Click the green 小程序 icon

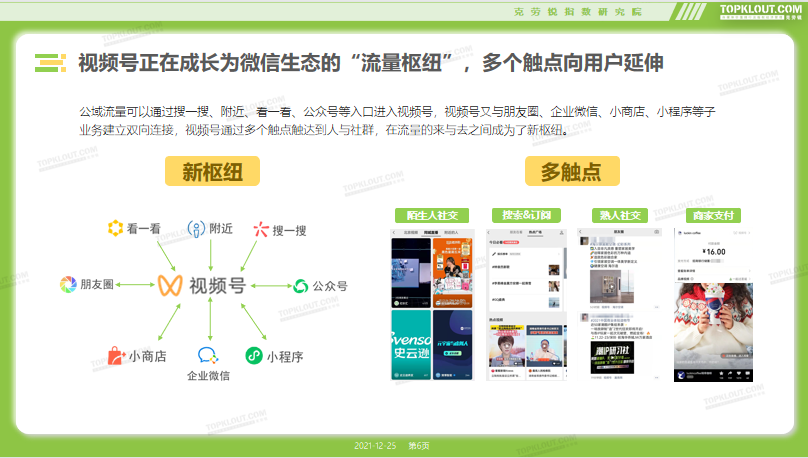(x=254, y=355)
